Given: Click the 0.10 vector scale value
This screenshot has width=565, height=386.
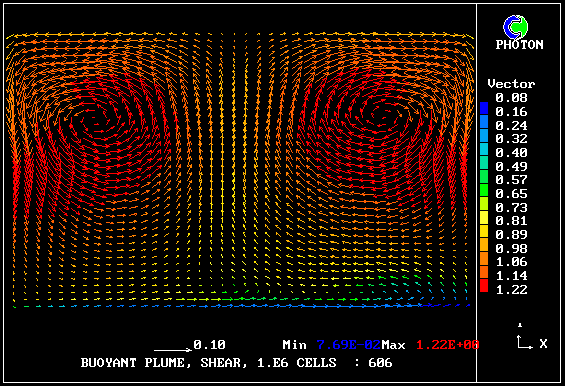Looking at the screenshot, I should coord(209,345).
